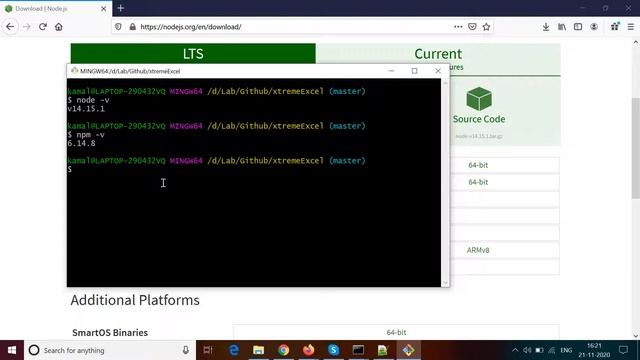Open Notepad++ from taskbar

pyautogui.click(x=383, y=350)
